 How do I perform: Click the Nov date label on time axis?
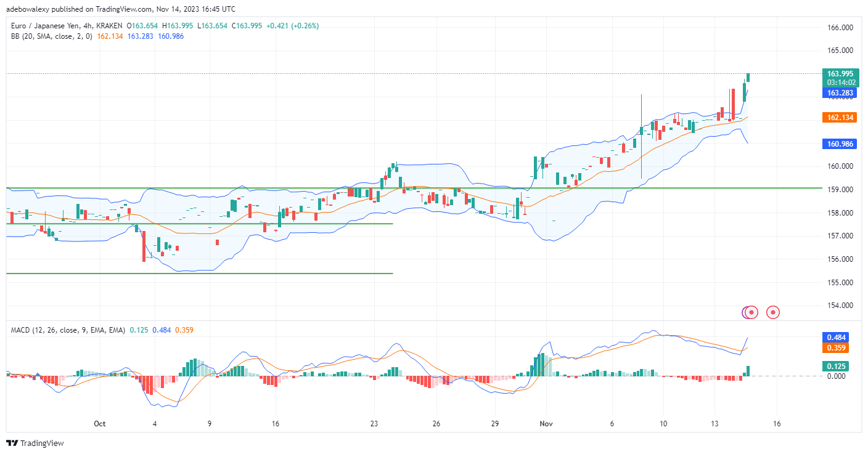click(546, 424)
